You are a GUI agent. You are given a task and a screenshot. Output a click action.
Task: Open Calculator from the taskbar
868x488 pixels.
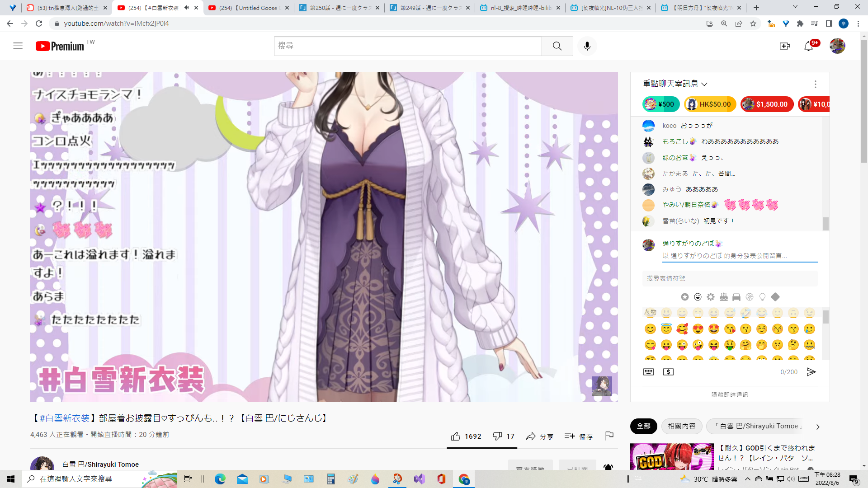coord(331,479)
